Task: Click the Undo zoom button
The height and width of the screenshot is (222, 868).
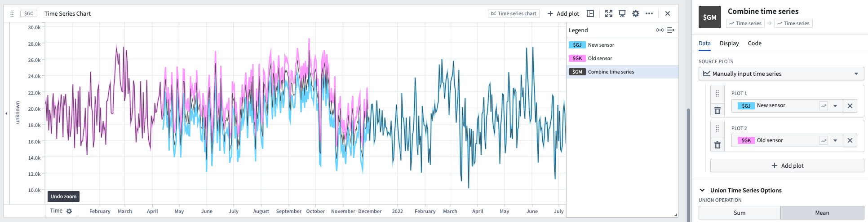Action: (63, 196)
